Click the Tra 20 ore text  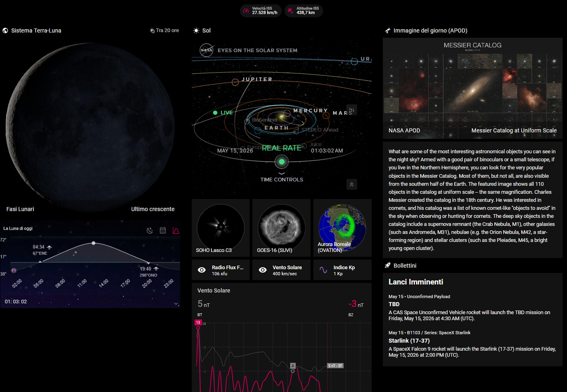tap(167, 30)
